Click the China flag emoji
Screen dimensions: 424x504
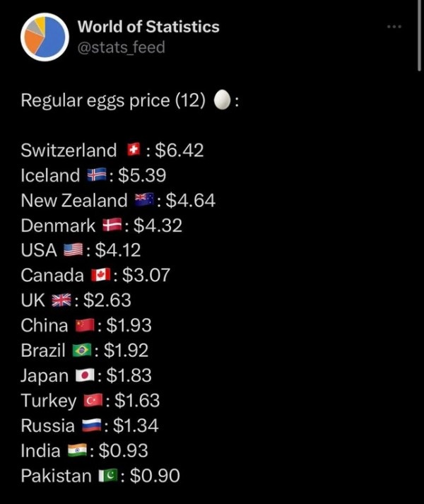tap(84, 325)
